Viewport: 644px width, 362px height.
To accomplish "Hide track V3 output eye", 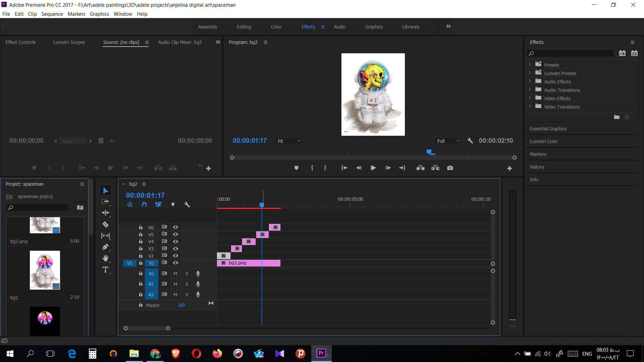I will pos(175,249).
